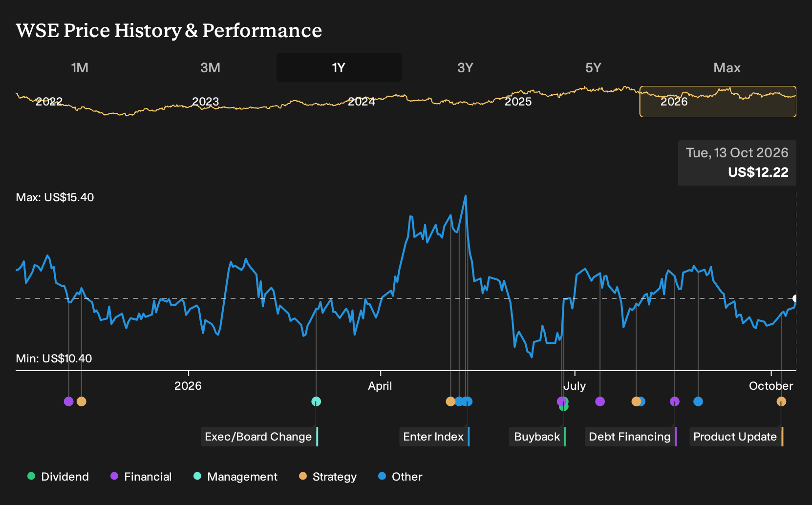
Task: Click the 2025 label in the overview chart
Action: pyautogui.click(x=518, y=102)
